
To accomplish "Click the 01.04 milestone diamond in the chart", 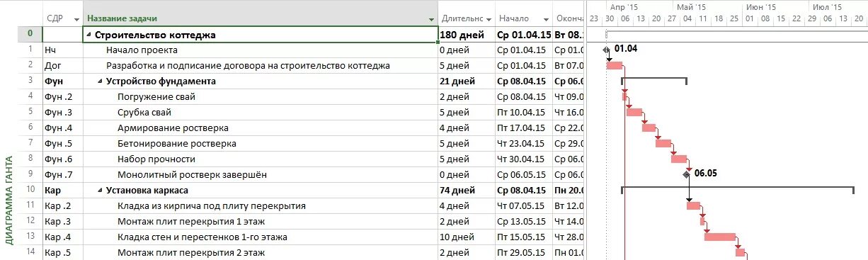I will [606, 50].
